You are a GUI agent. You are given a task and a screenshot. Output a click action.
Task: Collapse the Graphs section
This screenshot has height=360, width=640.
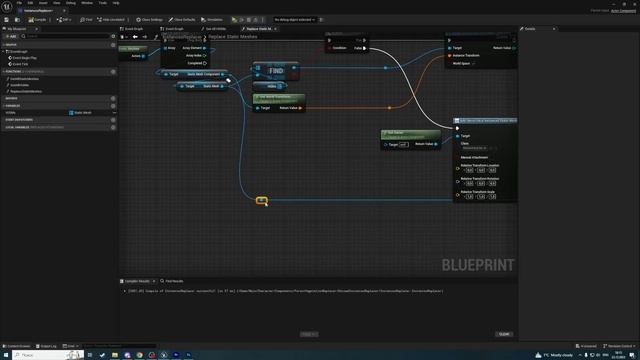coord(4,44)
